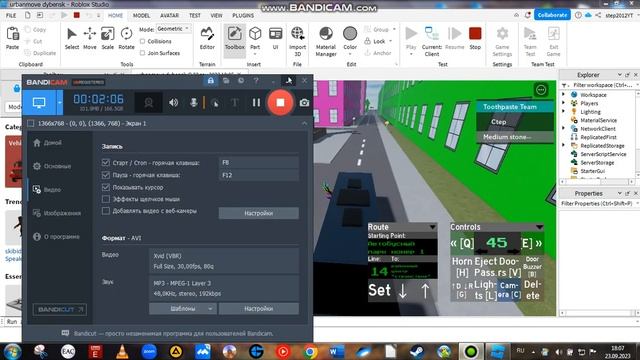The width and height of the screenshot is (640, 360).
Task: Open Chrome from the taskbar
Action: [310, 351]
